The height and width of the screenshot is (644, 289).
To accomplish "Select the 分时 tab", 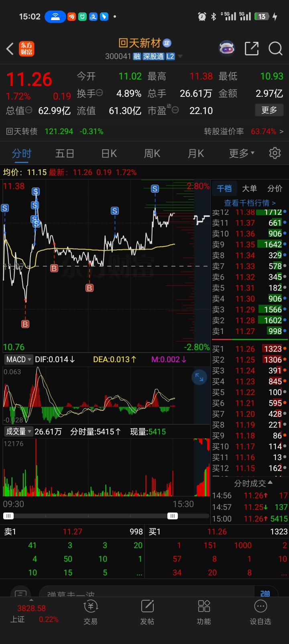I will (x=22, y=153).
